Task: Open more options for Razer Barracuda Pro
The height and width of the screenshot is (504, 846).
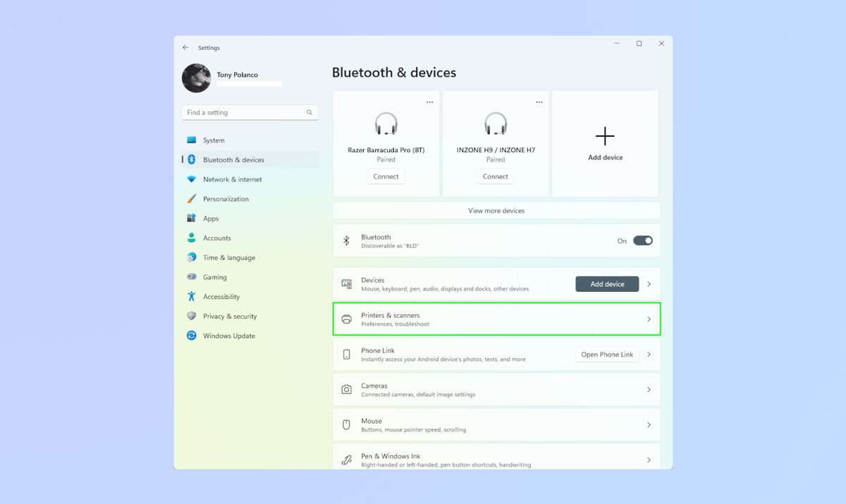Action: pyautogui.click(x=429, y=102)
